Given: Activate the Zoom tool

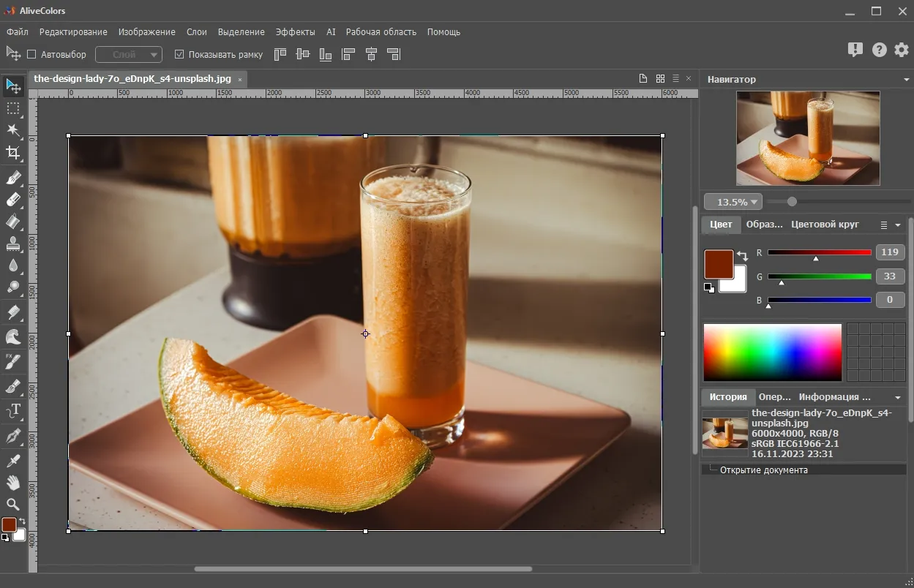Looking at the screenshot, I should (12, 505).
